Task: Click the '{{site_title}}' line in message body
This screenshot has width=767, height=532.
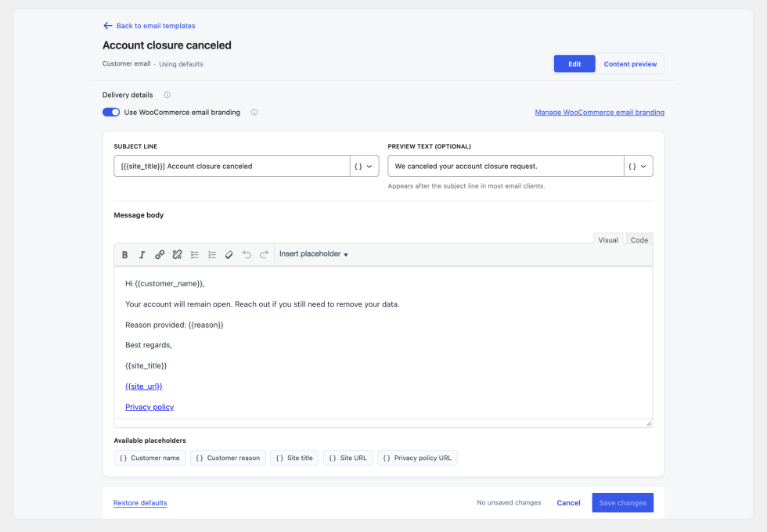Action: pos(146,366)
